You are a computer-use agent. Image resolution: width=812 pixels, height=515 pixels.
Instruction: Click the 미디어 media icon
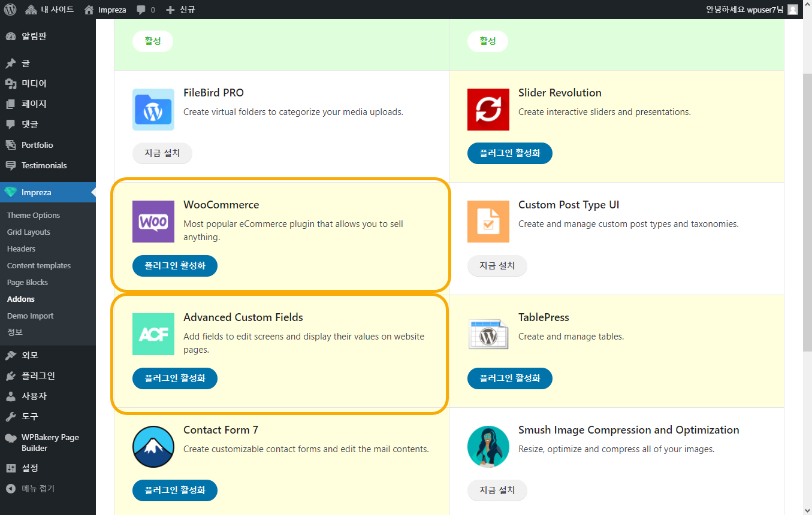coord(10,84)
